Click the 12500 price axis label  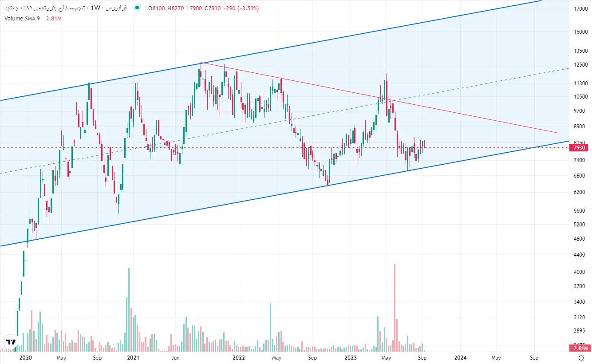click(580, 65)
